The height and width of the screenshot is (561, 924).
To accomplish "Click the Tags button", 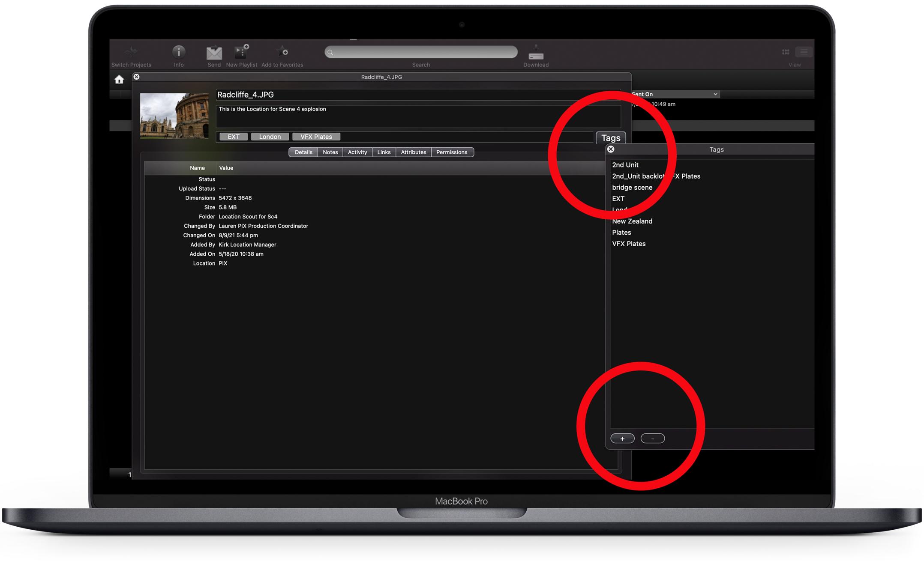I will pos(610,138).
